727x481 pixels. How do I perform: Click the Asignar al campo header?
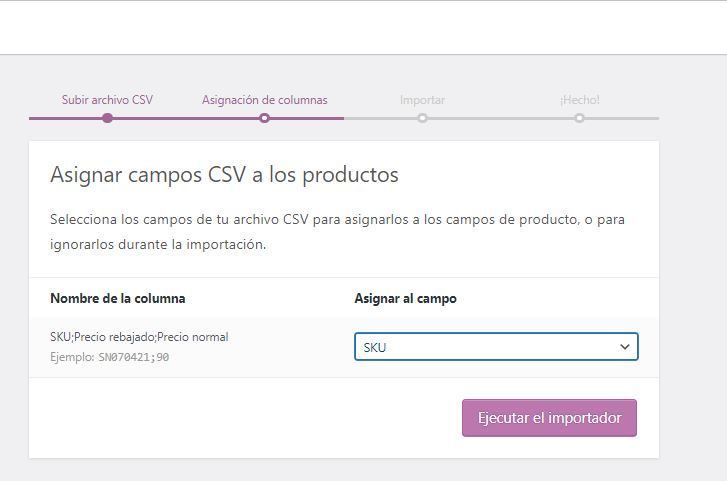click(405, 298)
